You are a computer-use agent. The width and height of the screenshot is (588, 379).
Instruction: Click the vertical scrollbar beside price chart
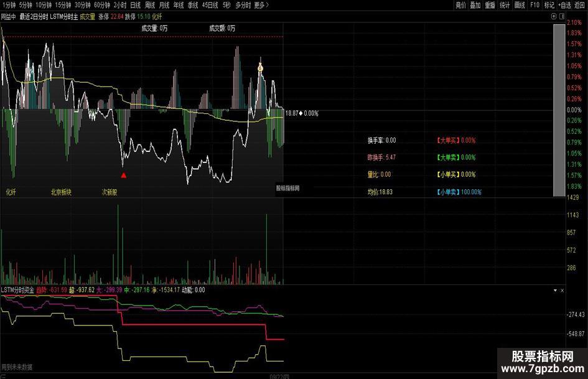click(559, 110)
